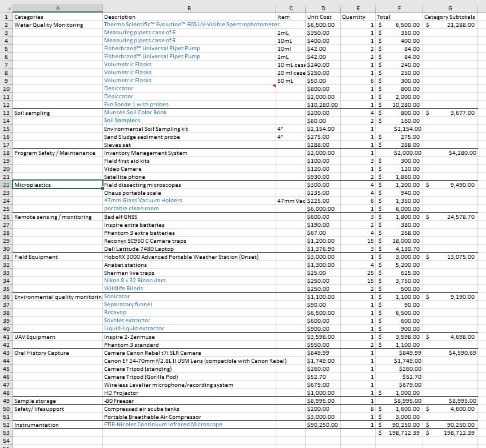The width and height of the screenshot is (486, 448).
Task: Select the UAV Equipment cell
Action: pyautogui.click(x=58, y=337)
